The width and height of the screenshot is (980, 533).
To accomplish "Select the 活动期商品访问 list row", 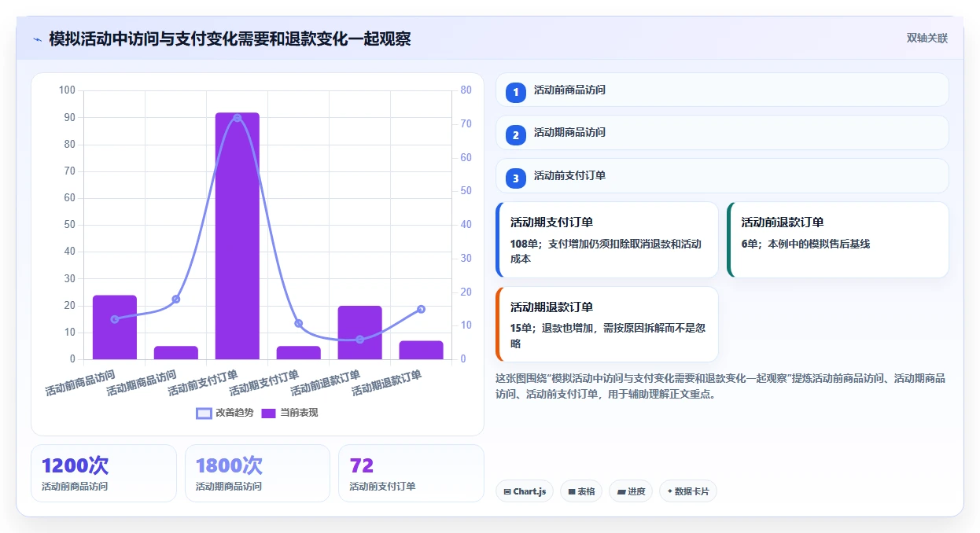I will click(x=722, y=132).
